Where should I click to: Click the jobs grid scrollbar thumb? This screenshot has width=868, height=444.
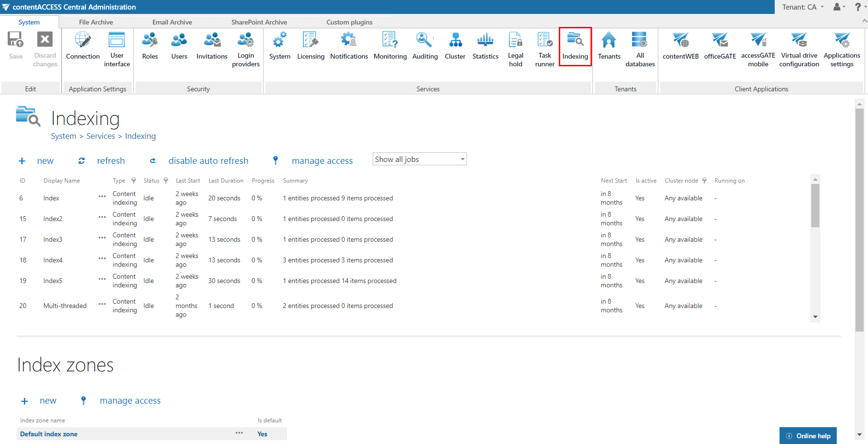(815, 206)
